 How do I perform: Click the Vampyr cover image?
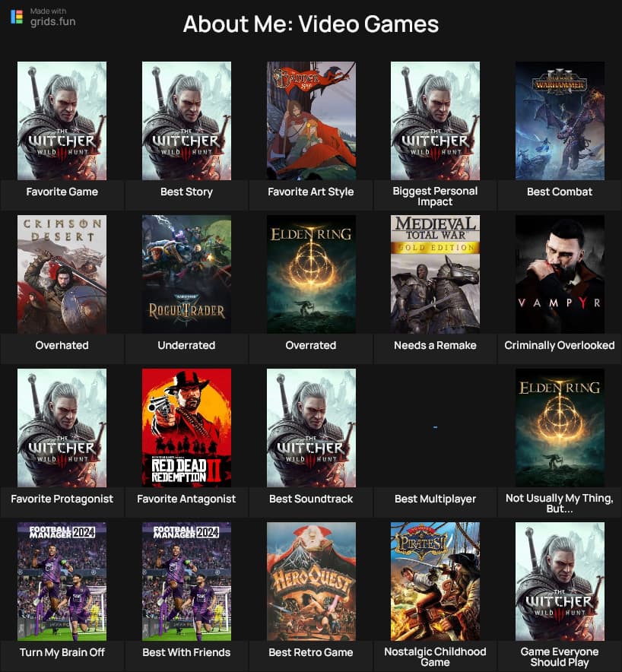click(560, 274)
